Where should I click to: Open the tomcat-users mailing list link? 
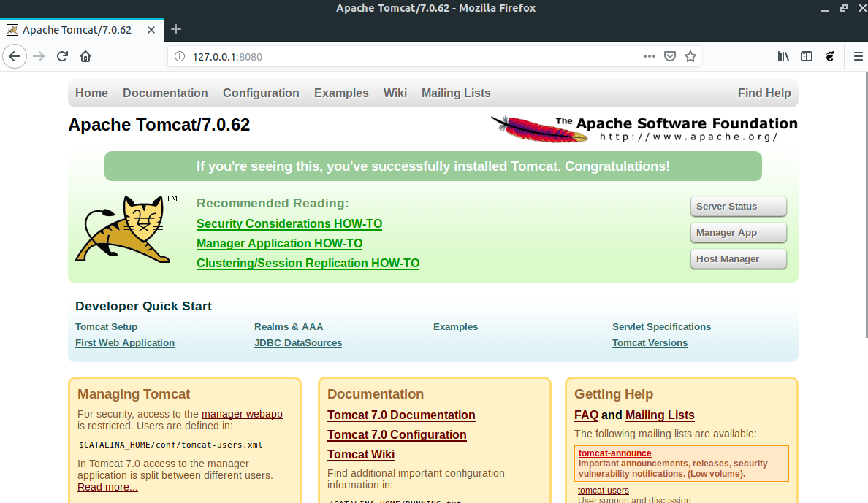(x=604, y=491)
